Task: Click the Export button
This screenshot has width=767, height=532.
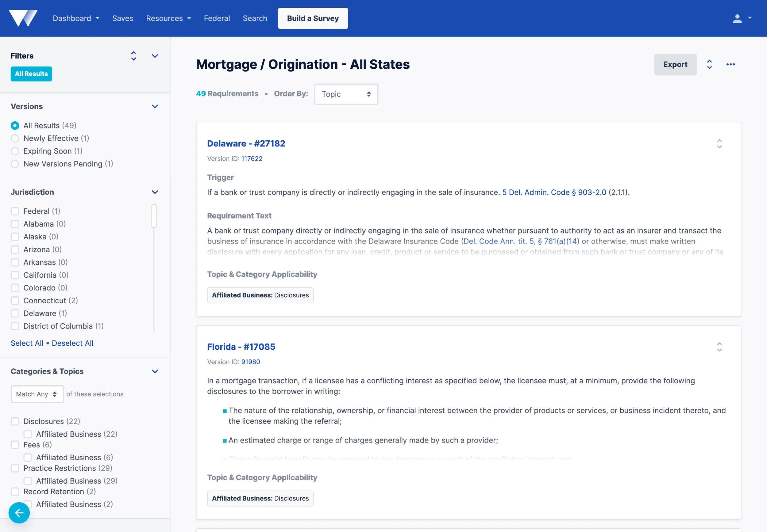Action: [x=675, y=64]
